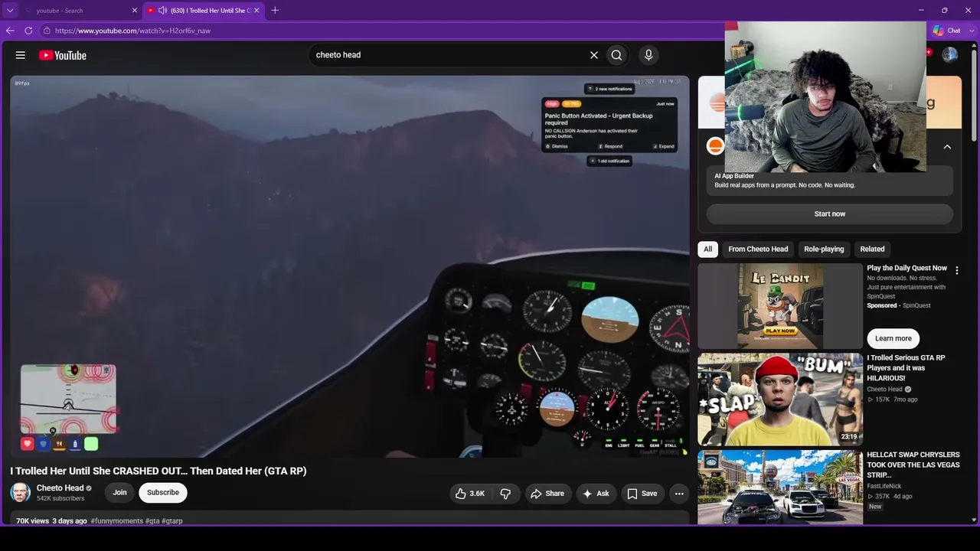Click the #gtarp hashtag

[172, 521]
